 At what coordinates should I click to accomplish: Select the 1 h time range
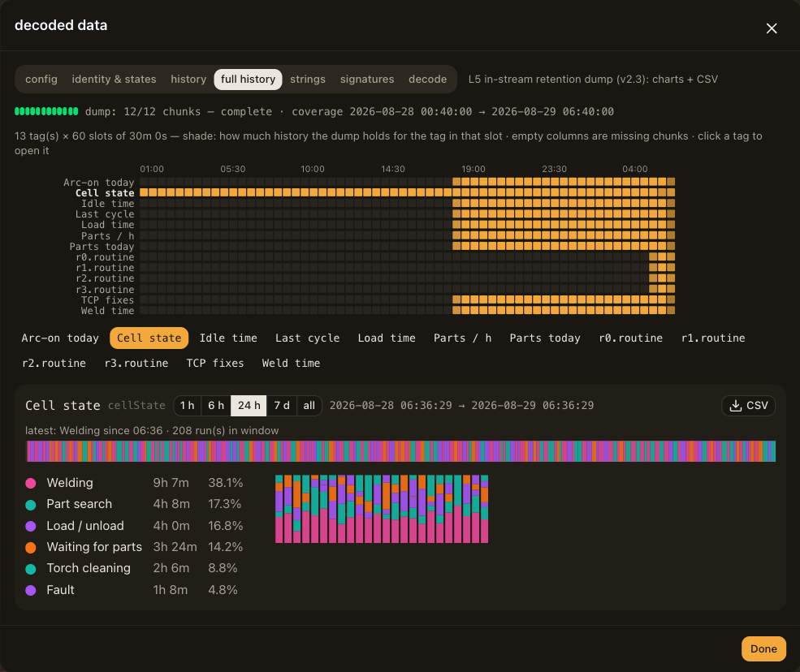[188, 406]
